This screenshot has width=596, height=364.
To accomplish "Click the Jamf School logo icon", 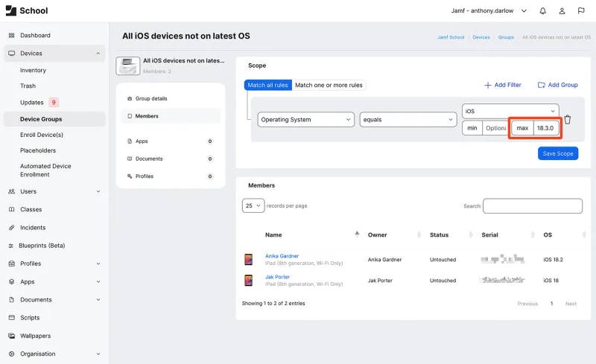I will tap(11, 10).
